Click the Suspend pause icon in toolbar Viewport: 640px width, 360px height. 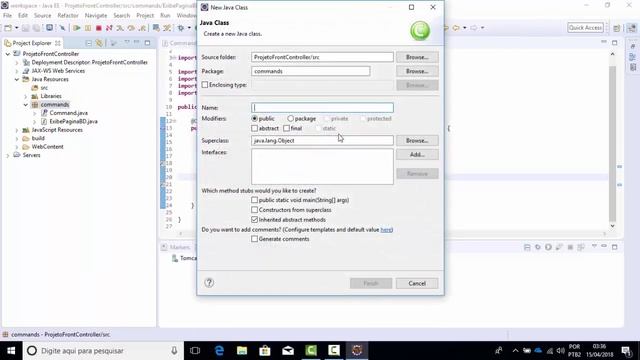tap(88, 28)
